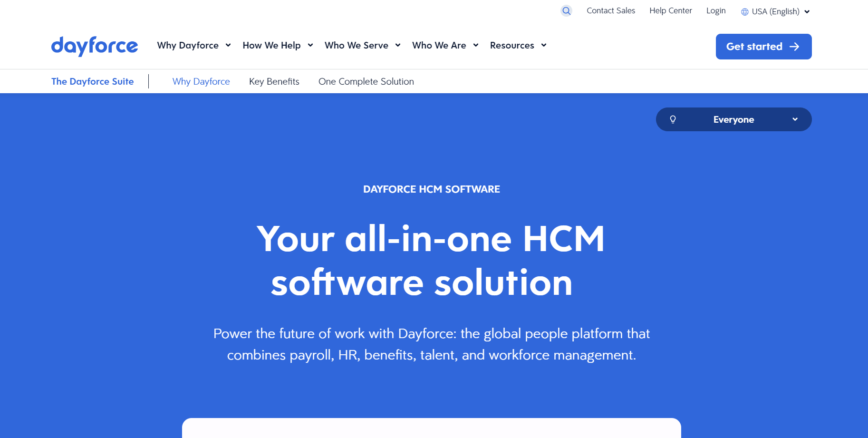The height and width of the screenshot is (438, 868).
Task: Expand the Who We Serve chevron
Action: pyautogui.click(x=398, y=45)
